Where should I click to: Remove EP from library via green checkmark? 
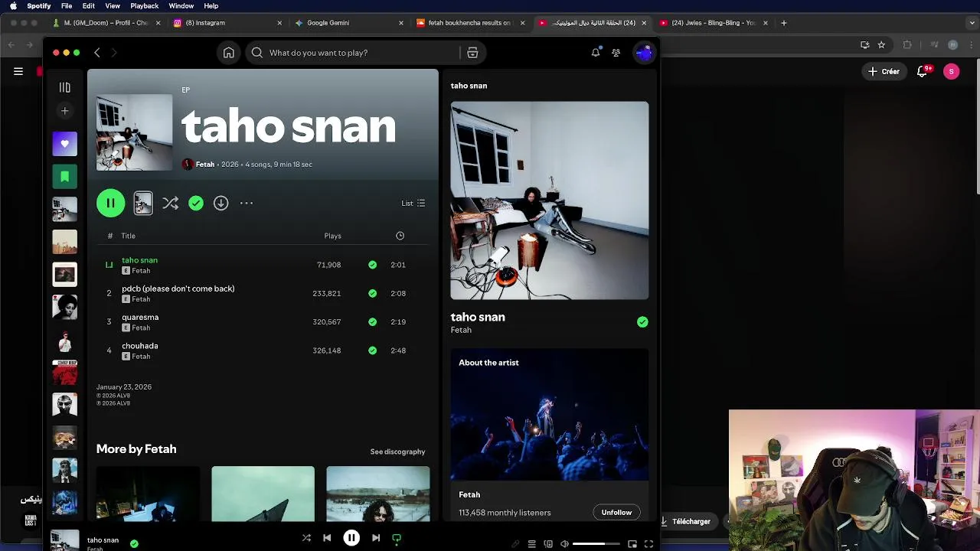196,203
